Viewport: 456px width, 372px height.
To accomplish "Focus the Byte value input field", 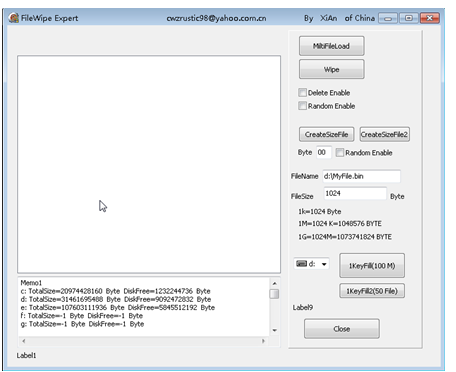I will [x=323, y=152].
